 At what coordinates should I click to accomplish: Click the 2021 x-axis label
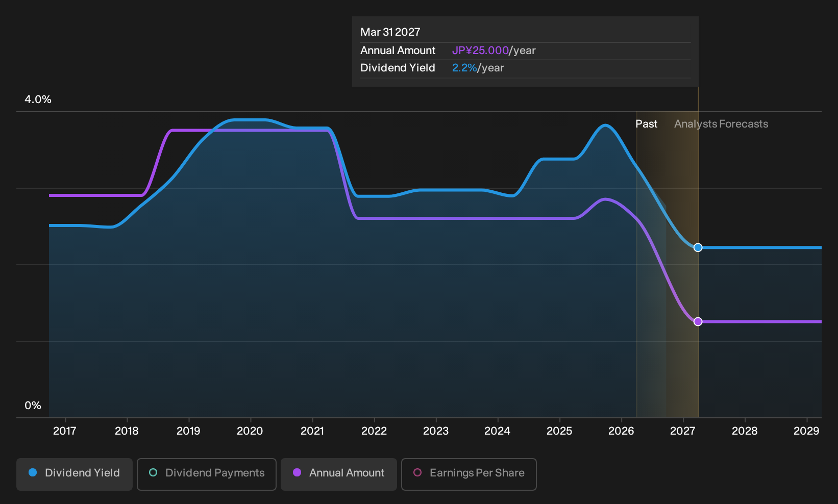point(312,431)
